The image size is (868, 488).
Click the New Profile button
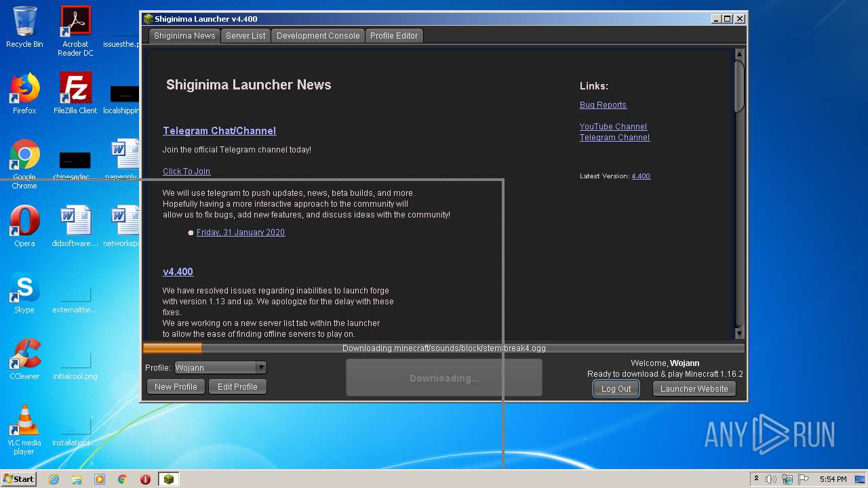pos(176,387)
